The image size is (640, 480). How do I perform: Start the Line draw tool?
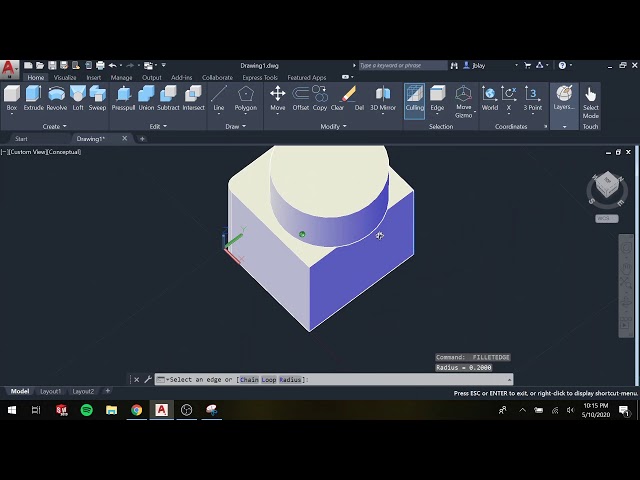coord(219,98)
